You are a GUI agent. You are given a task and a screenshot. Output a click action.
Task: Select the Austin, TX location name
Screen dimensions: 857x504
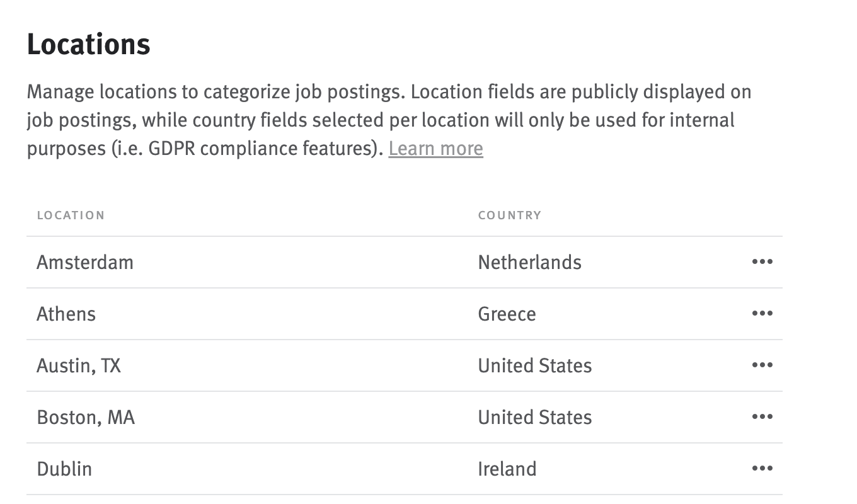pos(79,365)
